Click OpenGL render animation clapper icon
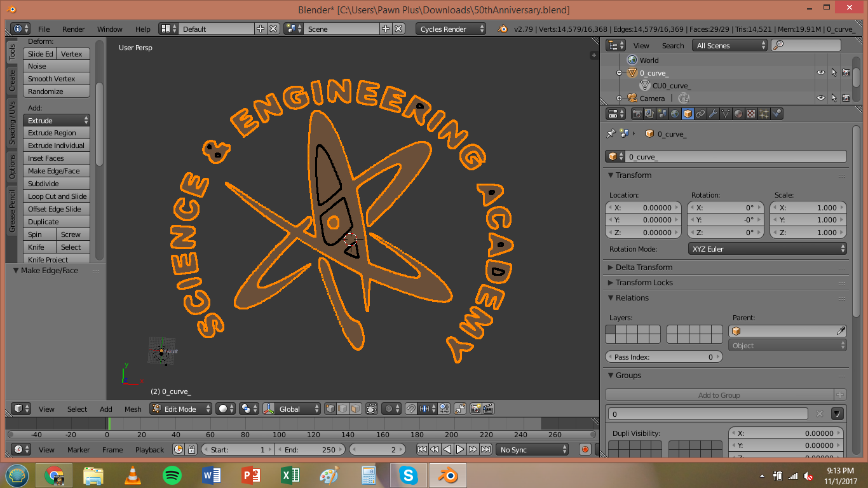 [x=488, y=409]
